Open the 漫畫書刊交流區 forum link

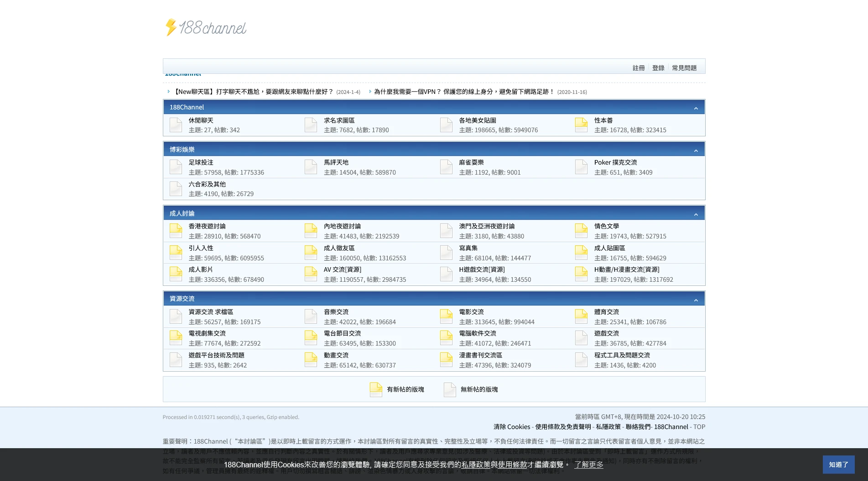point(480,355)
